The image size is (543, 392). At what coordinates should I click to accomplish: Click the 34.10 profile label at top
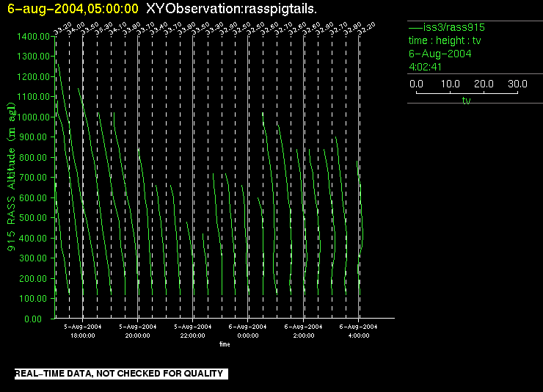click(x=117, y=29)
